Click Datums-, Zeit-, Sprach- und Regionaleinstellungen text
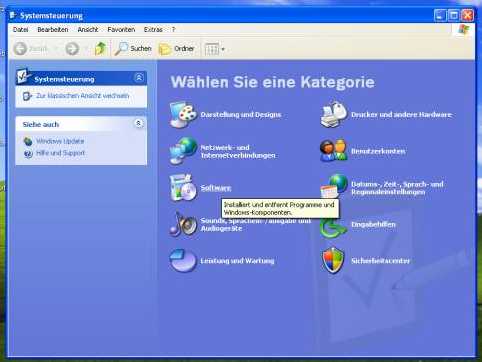The width and height of the screenshot is (482, 362). click(x=397, y=188)
